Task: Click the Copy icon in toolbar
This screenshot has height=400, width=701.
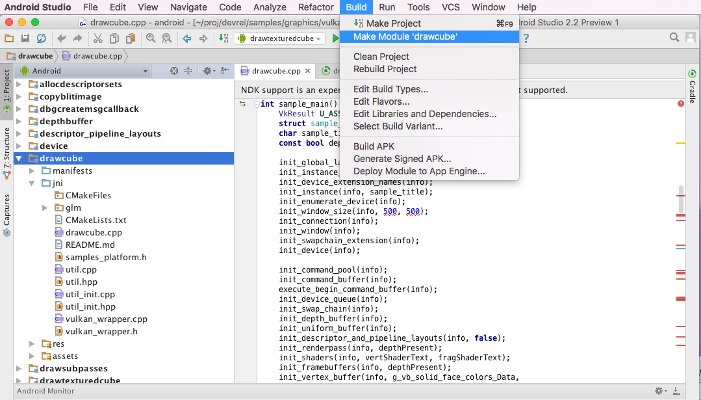Action: [x=114, y=38]
